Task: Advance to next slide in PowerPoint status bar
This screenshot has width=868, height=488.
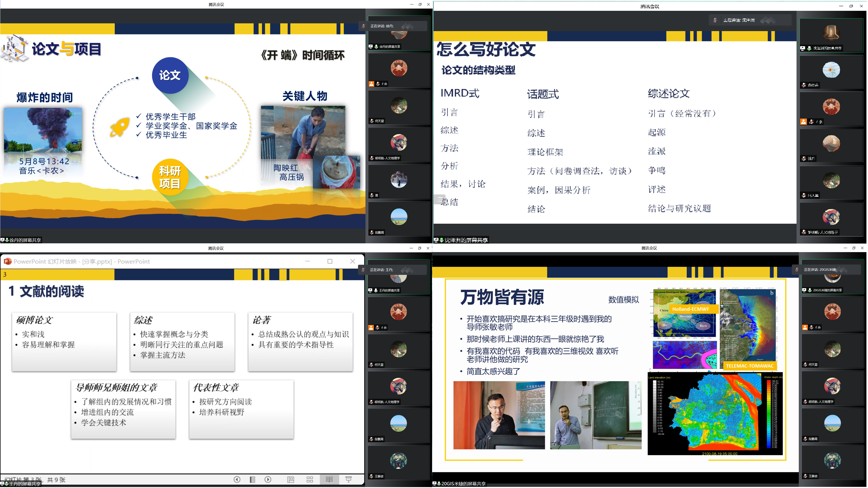Action: click(x=268, y=480)
